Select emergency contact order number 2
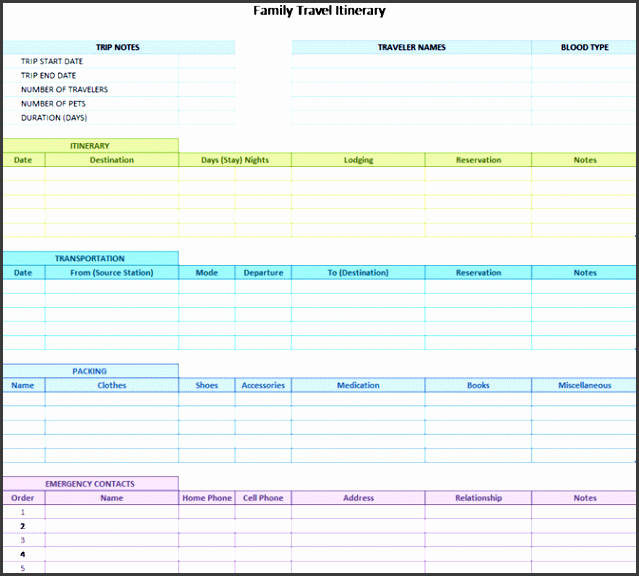 [23, 526]
